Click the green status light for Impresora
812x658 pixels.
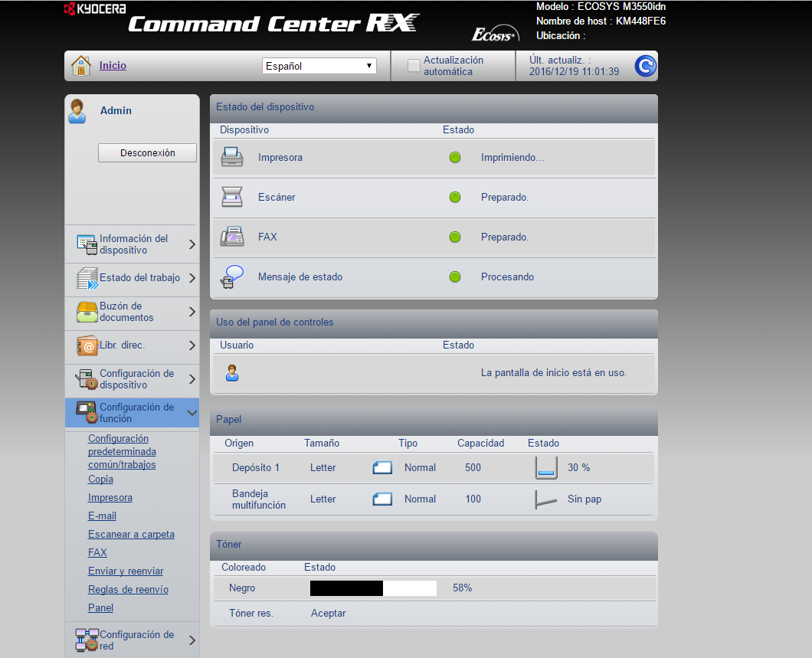[455, 157]
